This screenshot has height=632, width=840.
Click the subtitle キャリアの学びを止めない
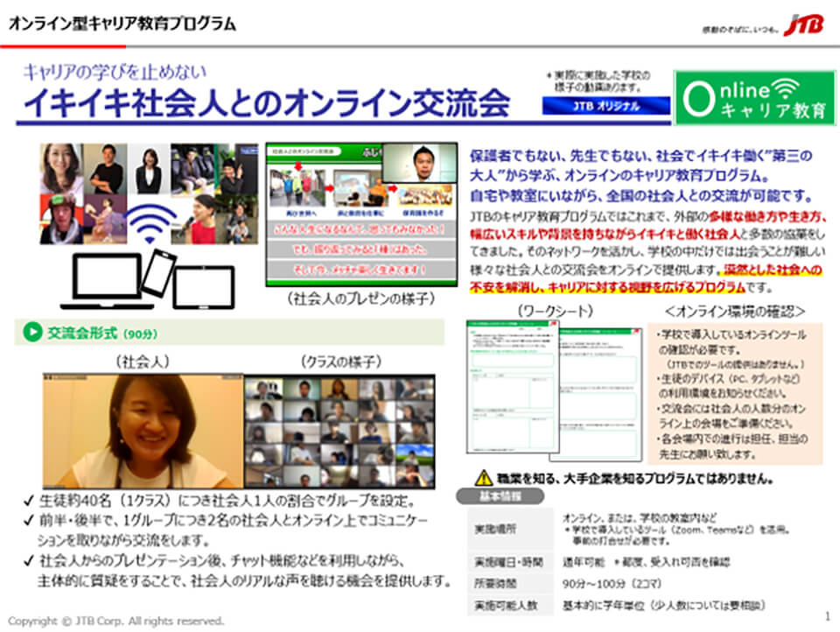[x=114, y=73]
